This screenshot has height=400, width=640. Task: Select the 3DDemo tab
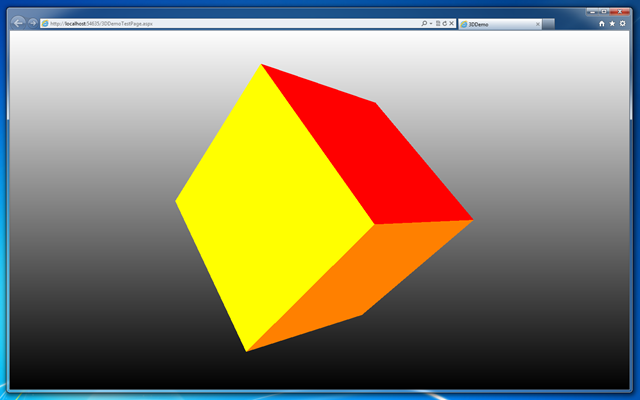click(500, 24)
